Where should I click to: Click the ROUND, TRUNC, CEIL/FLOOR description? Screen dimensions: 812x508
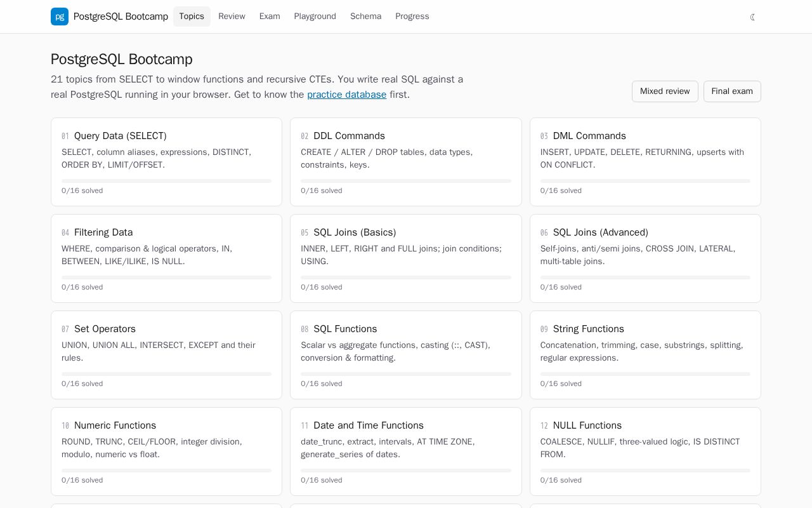coord(152,448)
